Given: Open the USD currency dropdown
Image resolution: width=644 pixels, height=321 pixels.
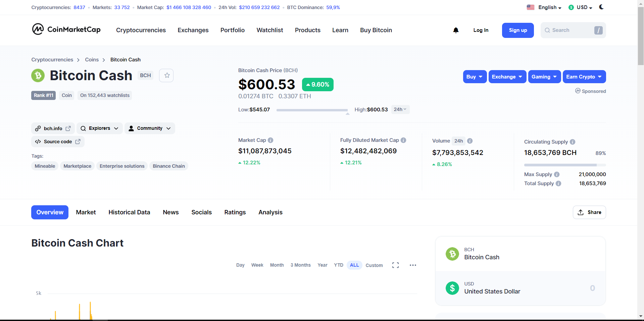Looking at the screenshot, I should coord(585,7).
